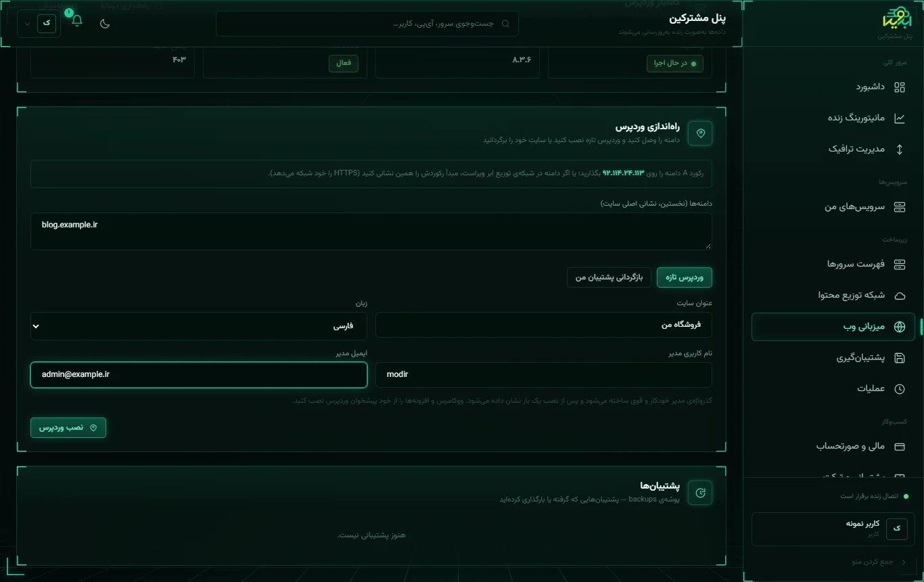Open مالی و صورتحساب
This screenshot has width=924, height=582.
tap(833, 446)
